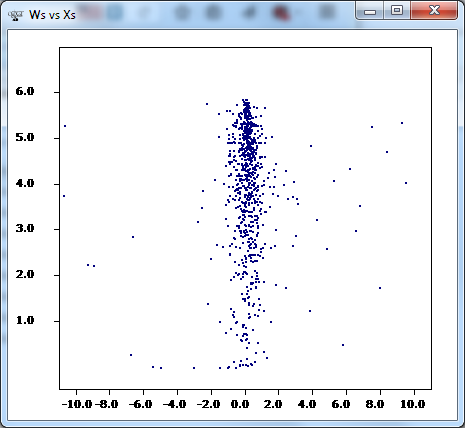
Task: Click the x-axis label -6.0
Action: 141,404
